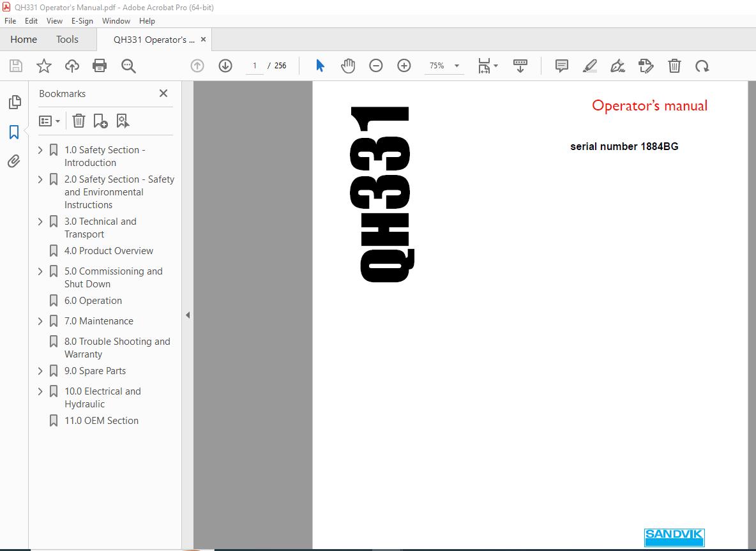This screenshot has width=756, height=551.
Task: Open the Edit menu
Action: (x=31, y=20)
